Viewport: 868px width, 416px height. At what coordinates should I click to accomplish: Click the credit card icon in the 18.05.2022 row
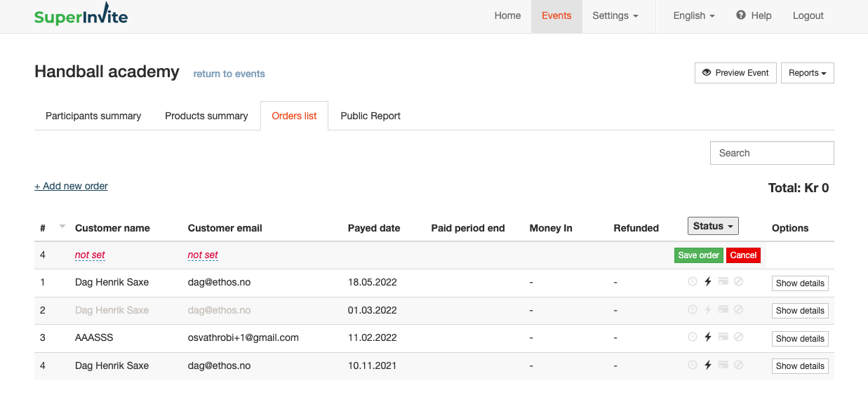pyautogui.click(x=723, y=281)
